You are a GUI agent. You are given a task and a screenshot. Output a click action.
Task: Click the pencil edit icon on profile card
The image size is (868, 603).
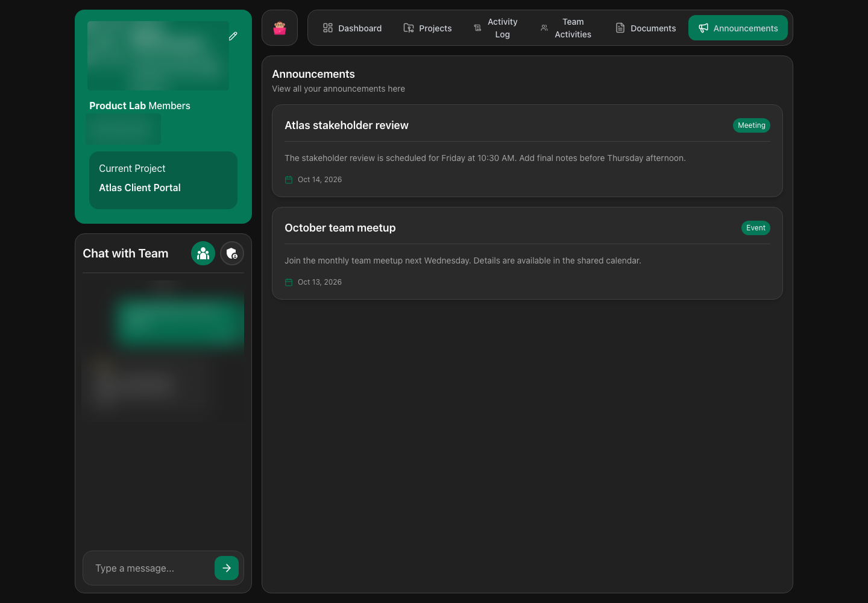(x=233, y=36)
